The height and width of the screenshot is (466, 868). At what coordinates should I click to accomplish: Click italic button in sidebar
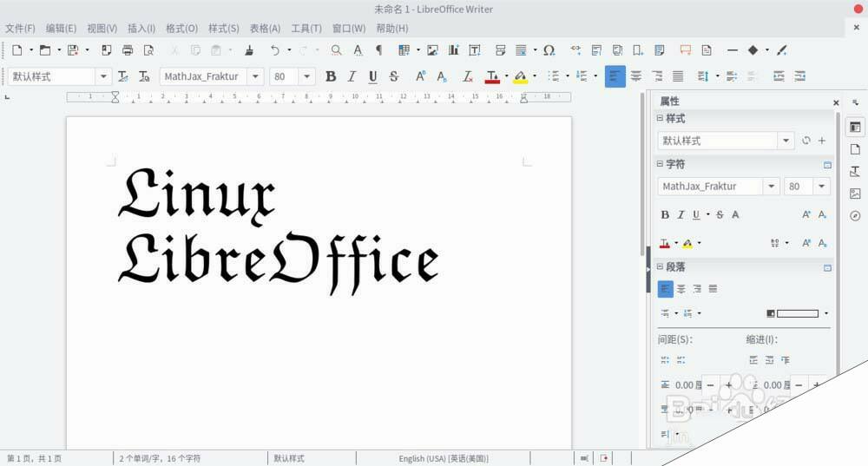click(x=681, y=214)
